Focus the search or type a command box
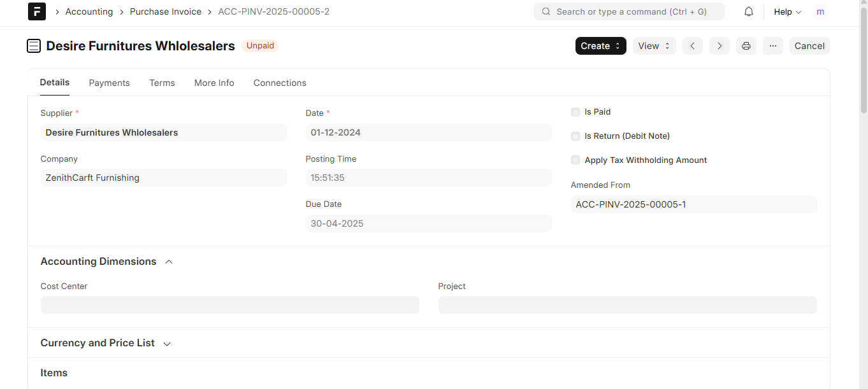Screen dimensions: 868x389 [x=629, y=11]
